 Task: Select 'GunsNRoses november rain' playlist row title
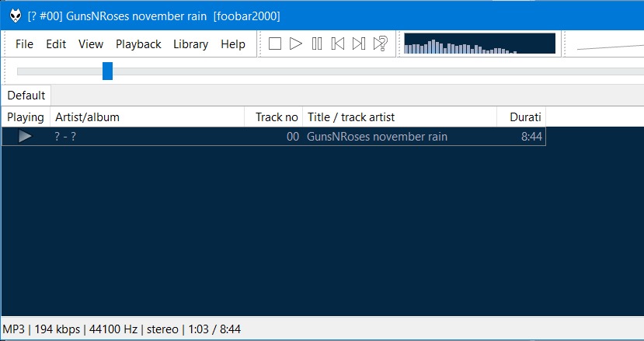(x=377, y=137)
